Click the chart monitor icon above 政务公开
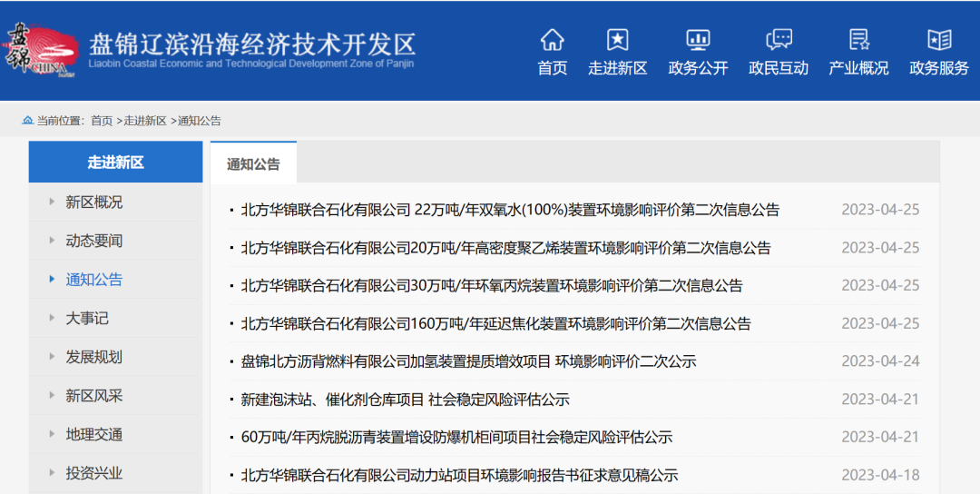 click(698, 39)
